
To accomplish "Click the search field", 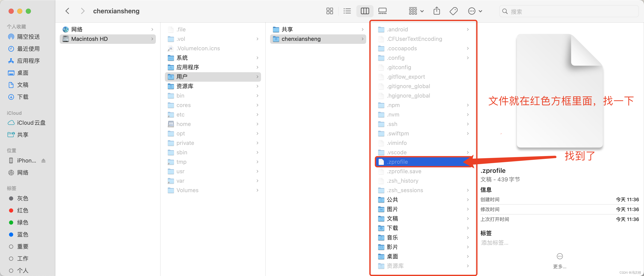I will pos(569,11).
